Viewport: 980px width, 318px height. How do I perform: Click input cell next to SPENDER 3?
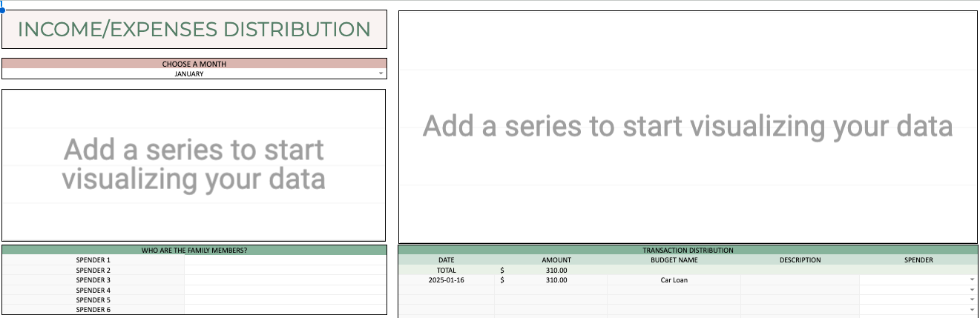tap(286, 280)
